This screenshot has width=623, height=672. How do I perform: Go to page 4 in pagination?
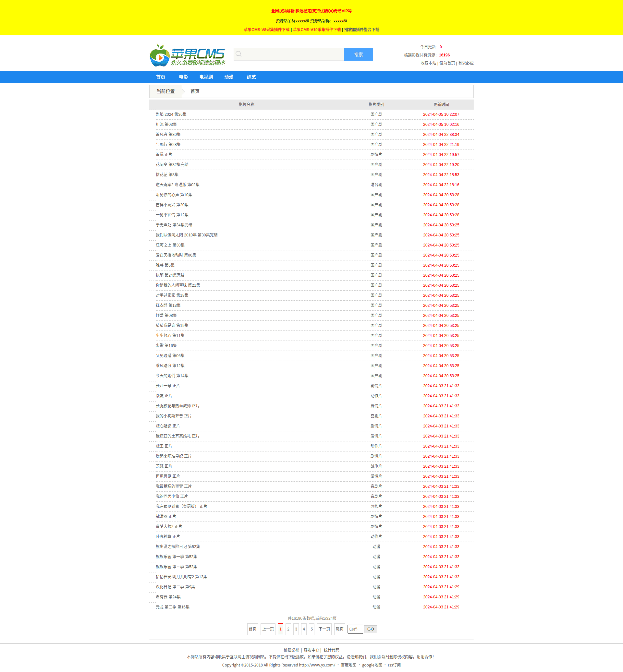coord(304,629)
